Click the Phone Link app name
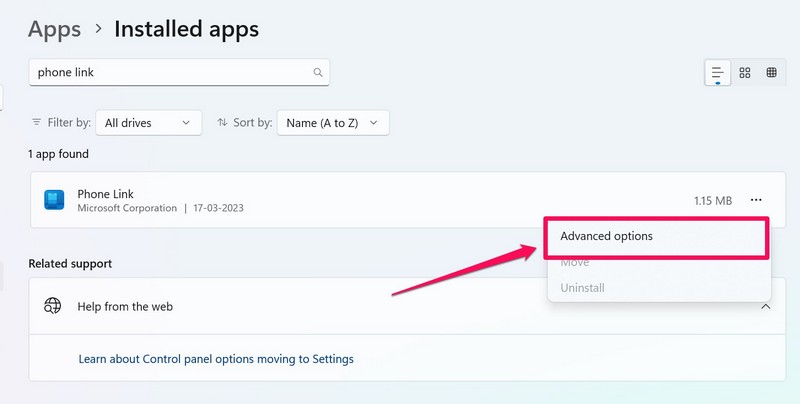Image resolution: width=800 pixels, height=404 pixels. tap(105, 193)
